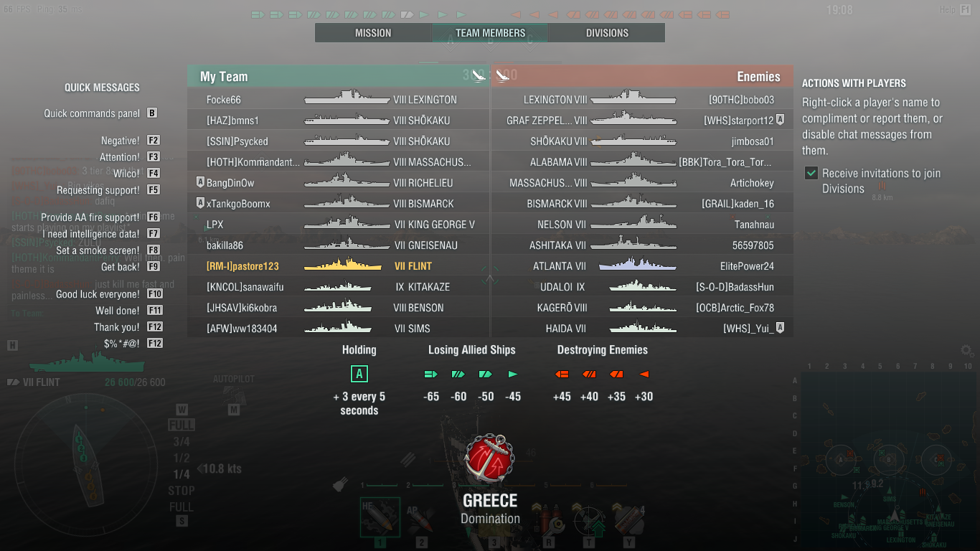
Task: Send the 'Negative!' quick message
Action: click(121, 141)
